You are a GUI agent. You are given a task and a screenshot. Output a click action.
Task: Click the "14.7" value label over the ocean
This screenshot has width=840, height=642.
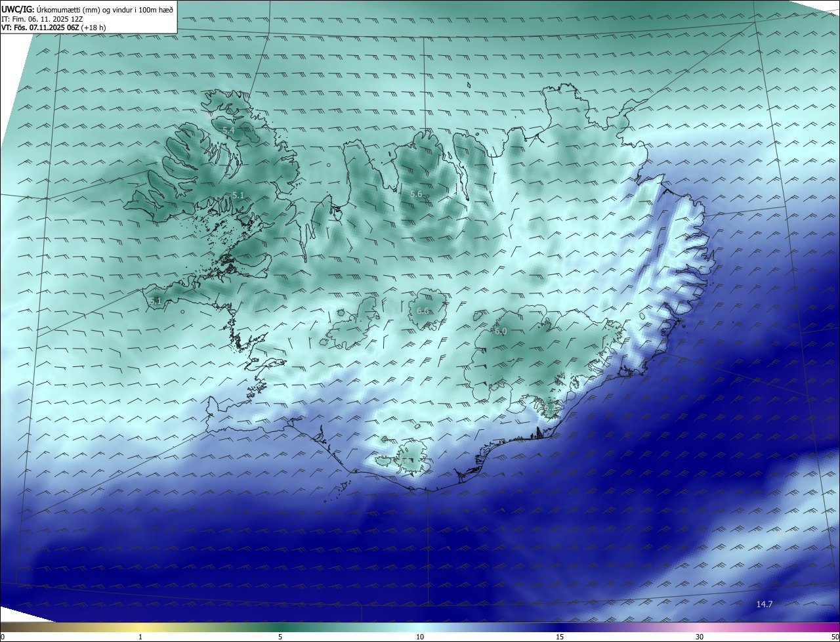(x=765, y=604)
